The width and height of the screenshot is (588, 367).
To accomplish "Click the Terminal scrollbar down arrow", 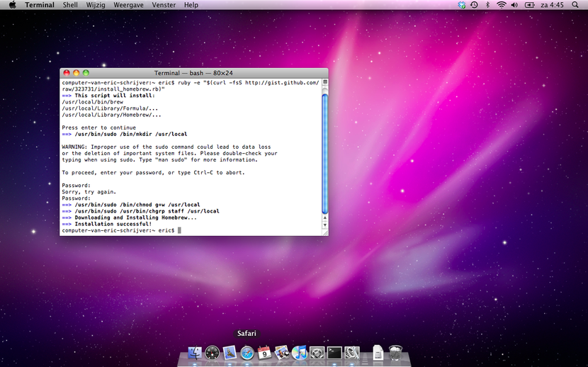I will [325, 225].
